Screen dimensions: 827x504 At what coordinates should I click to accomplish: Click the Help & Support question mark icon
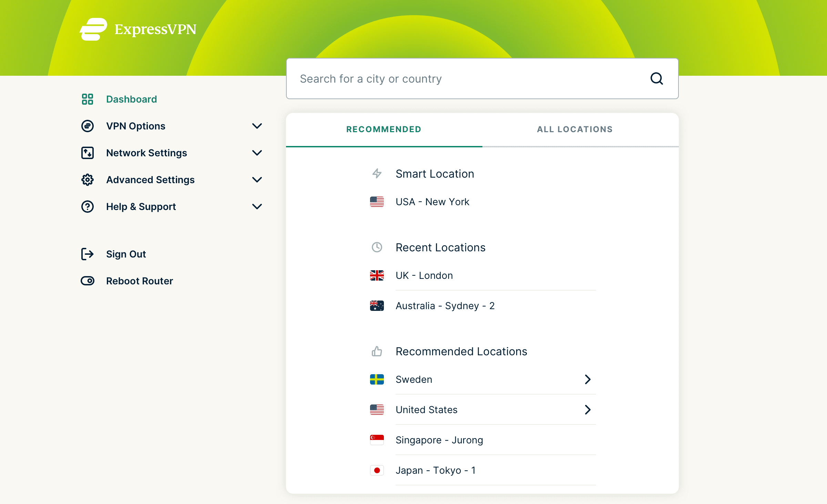[x=88, y=207]
